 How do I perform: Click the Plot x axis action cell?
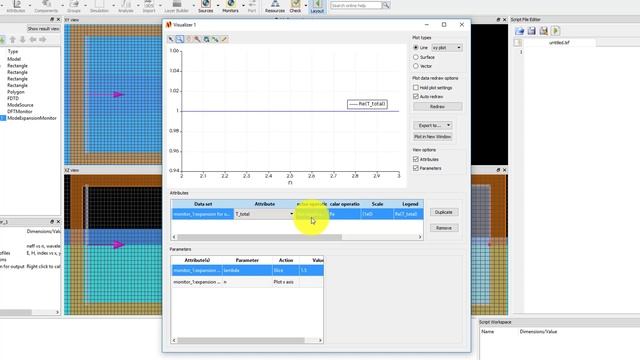coord(285,282)
